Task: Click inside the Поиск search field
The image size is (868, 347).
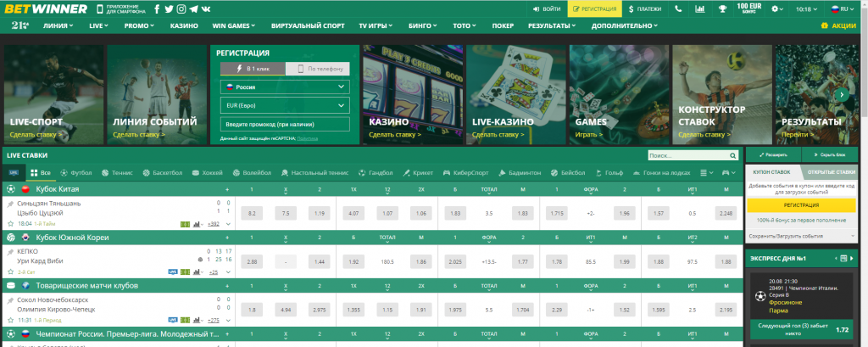Action: 688,156
